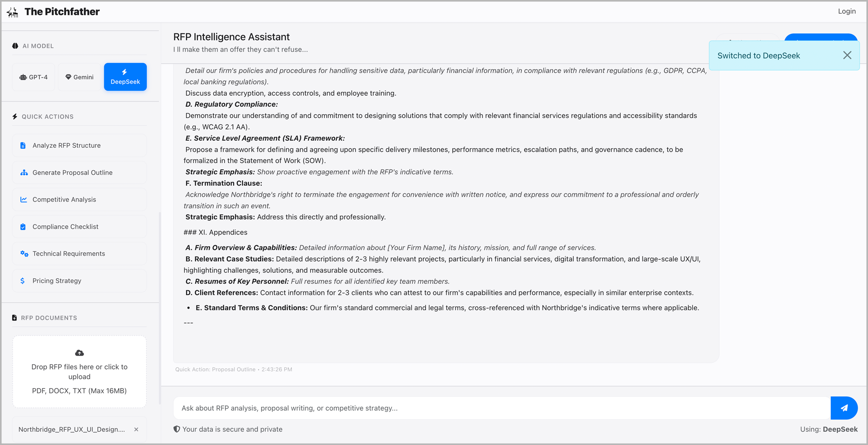Click the Analyze RFP Structure document icon
Image resolution: width=868 pixels, height=445 pixels.
click(x=23, y=145)
